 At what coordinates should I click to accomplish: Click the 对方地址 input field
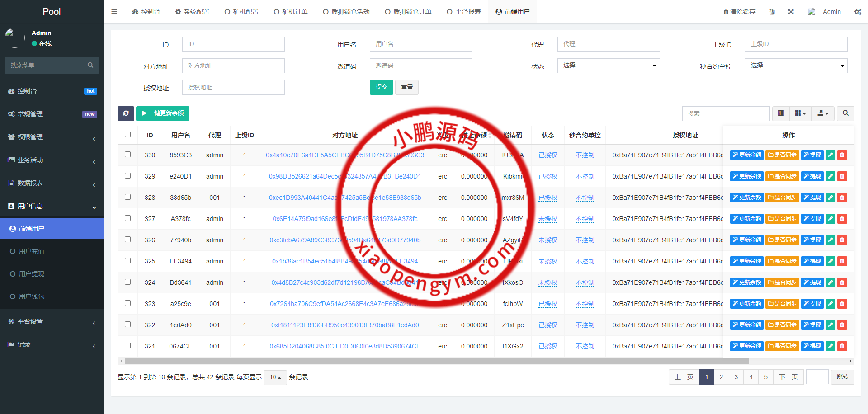pos(233,66)
